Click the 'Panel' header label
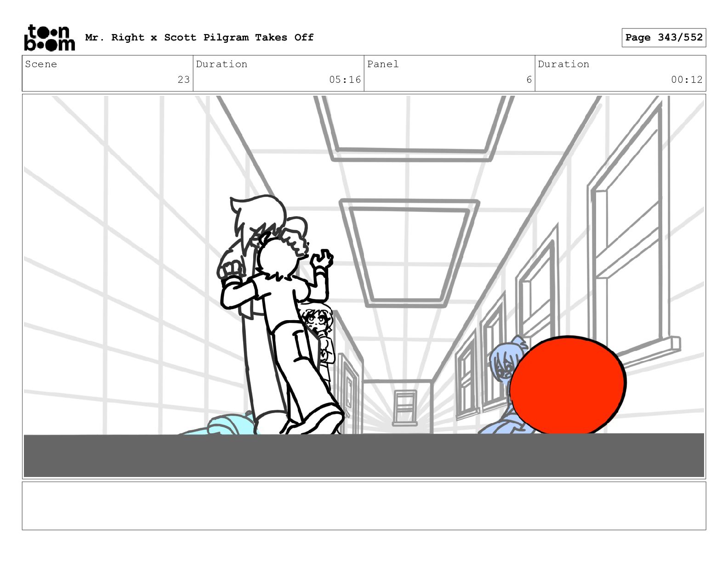The width and height of the screenshot is (728, 563). click(x=383, y=64)
